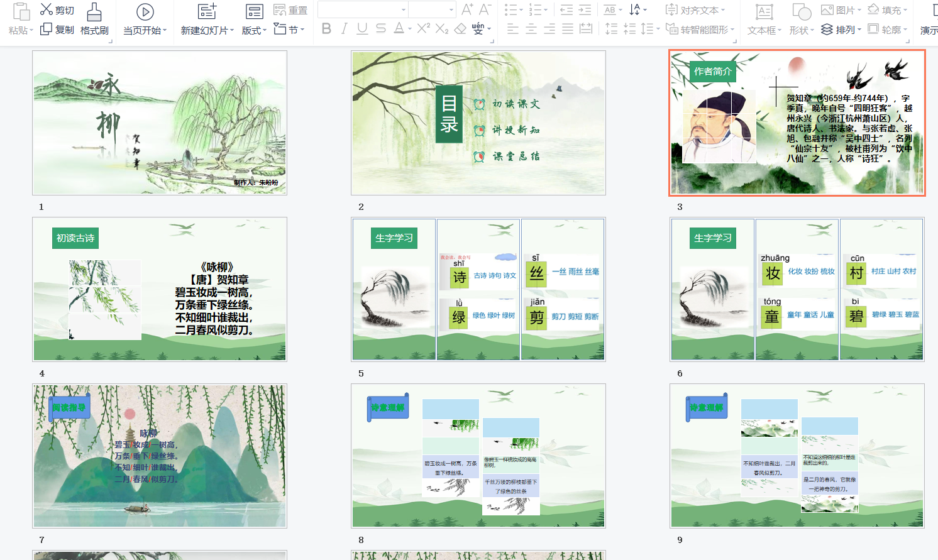Click the font color A swatch
938x560 pixels.
(399, 29)
